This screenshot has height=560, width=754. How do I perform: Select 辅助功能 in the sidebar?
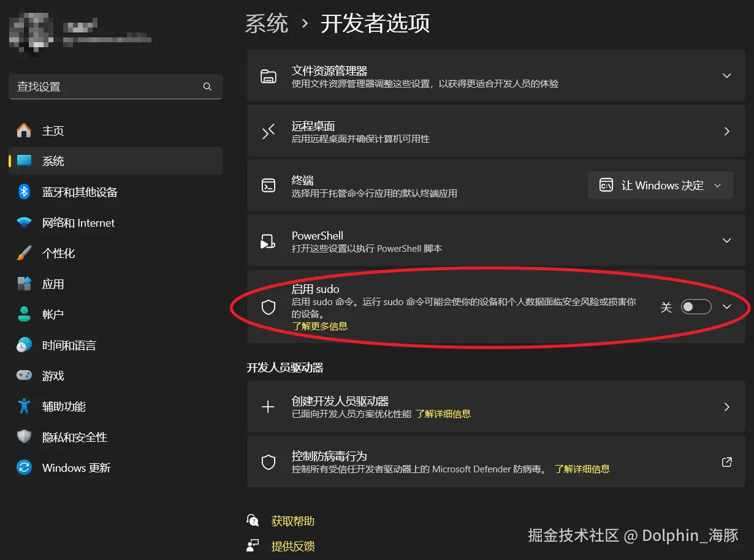click(x=115, y=406)
